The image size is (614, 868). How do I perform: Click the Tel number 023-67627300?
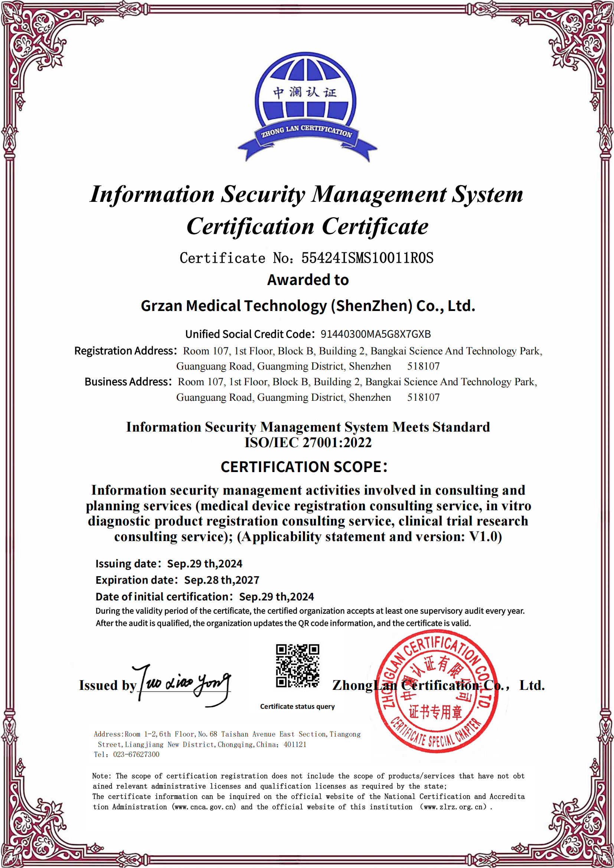[136, 754]
